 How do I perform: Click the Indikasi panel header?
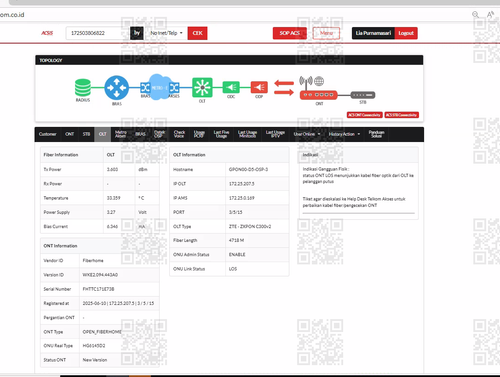[358, 155]
